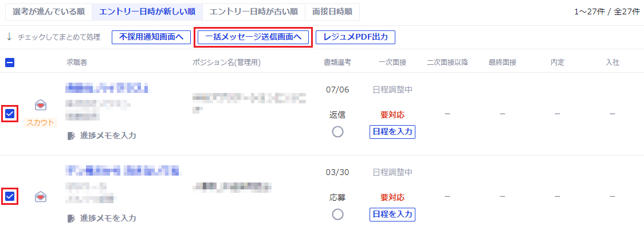Open 不採用通知画面へ button
Screen dimensions: 644x237
pyautogui.click(x=151, y=37)
